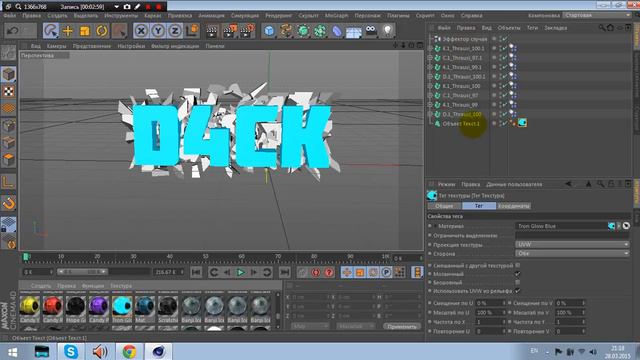Click the Render View clapper icon
The width and height of the screenshot is (640, 360).
coord(212,31)
